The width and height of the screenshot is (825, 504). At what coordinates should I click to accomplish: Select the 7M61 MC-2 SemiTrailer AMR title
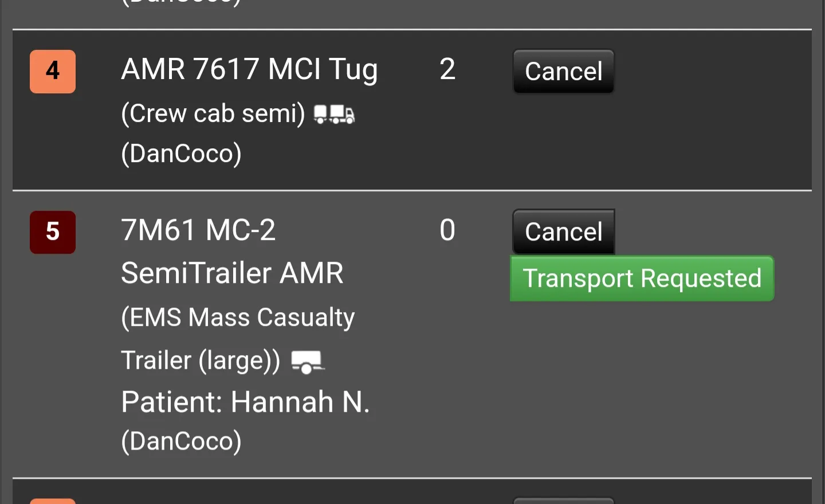232,251
